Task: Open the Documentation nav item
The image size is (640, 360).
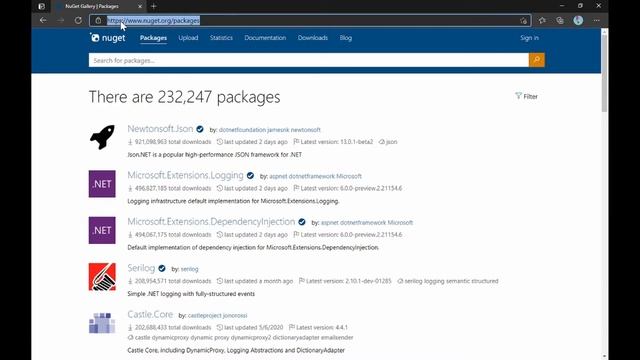Action: [265, 38]
